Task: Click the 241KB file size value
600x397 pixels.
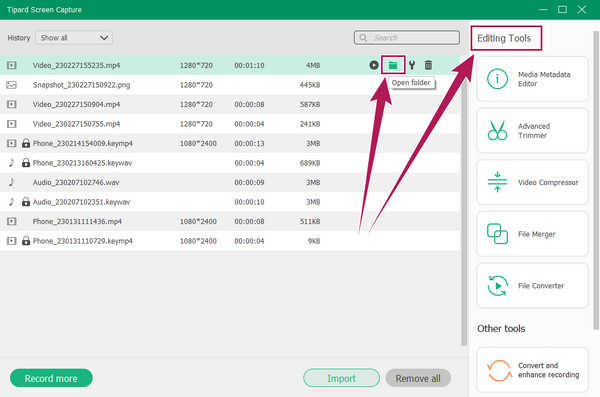Action: 310,124
